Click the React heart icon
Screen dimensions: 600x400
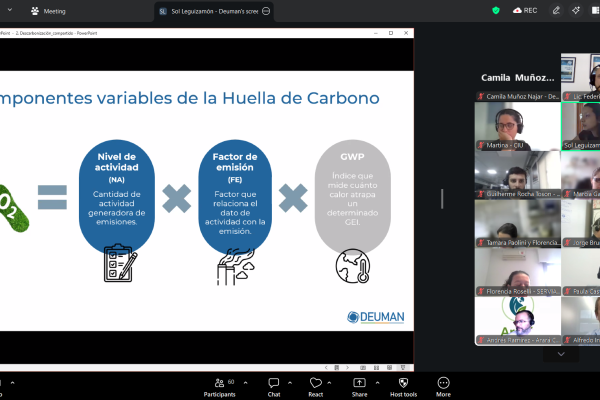pos(315,383)
